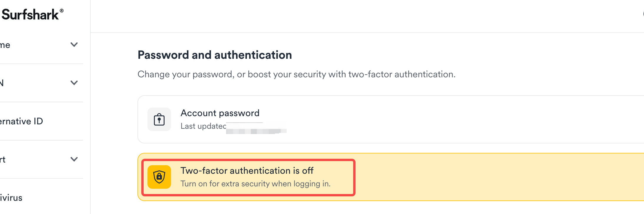Screen dimensions: 644x214
Task: Open the Alternative ID sidebar item
Action: coord(21,121)
